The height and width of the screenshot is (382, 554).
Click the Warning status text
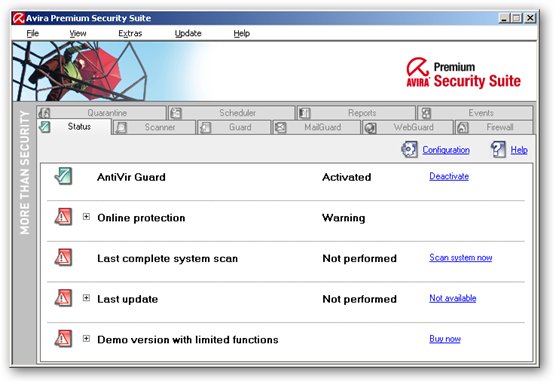tap(343, 218)
